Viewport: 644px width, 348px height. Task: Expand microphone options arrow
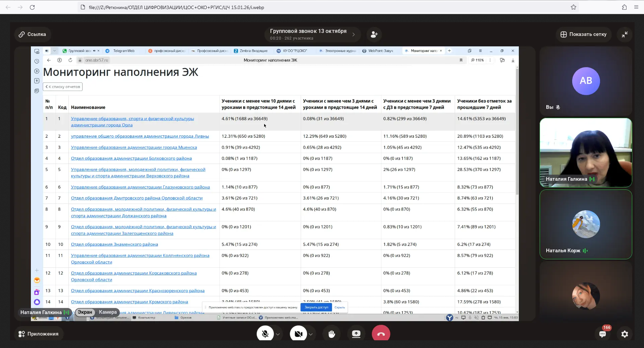[x=278, y=334]
